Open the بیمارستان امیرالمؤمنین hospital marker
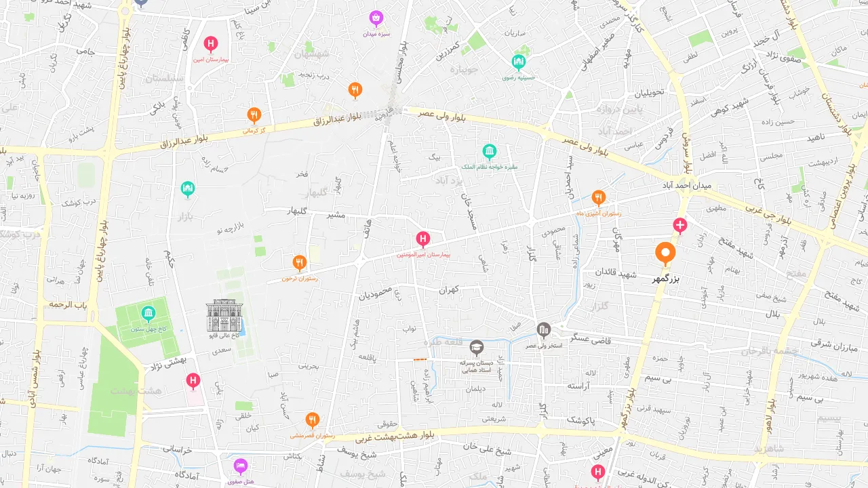The width and height of the screenshot is (868, 488). [423, 239]
